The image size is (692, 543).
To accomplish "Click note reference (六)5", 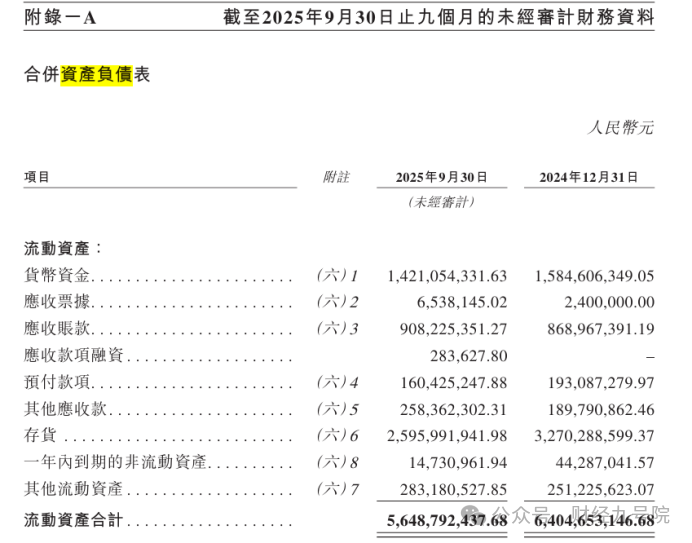I will (x=338, y=409).
